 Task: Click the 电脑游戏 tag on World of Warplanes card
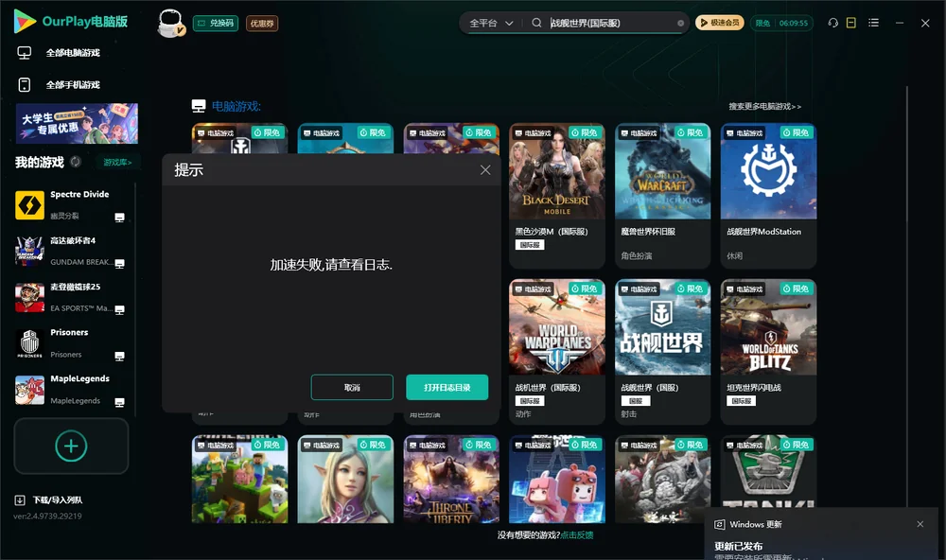[x=533, y=289]
